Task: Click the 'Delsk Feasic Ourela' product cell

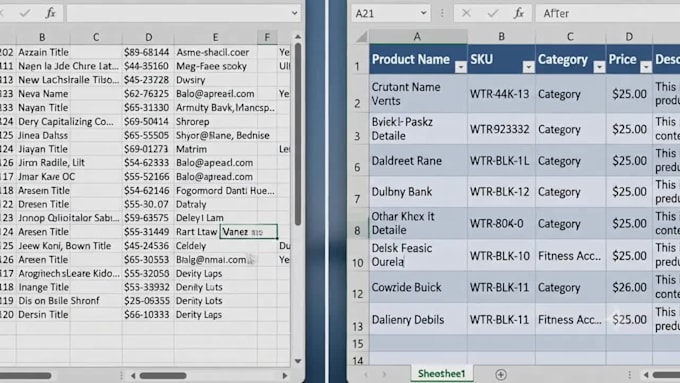Action: click(x=418, y=255)
